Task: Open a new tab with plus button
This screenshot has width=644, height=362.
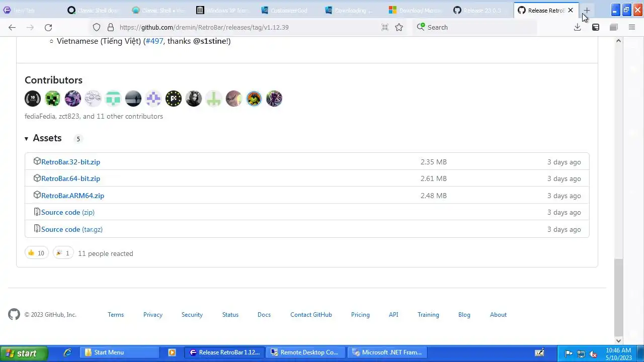Action: (587, 10)
